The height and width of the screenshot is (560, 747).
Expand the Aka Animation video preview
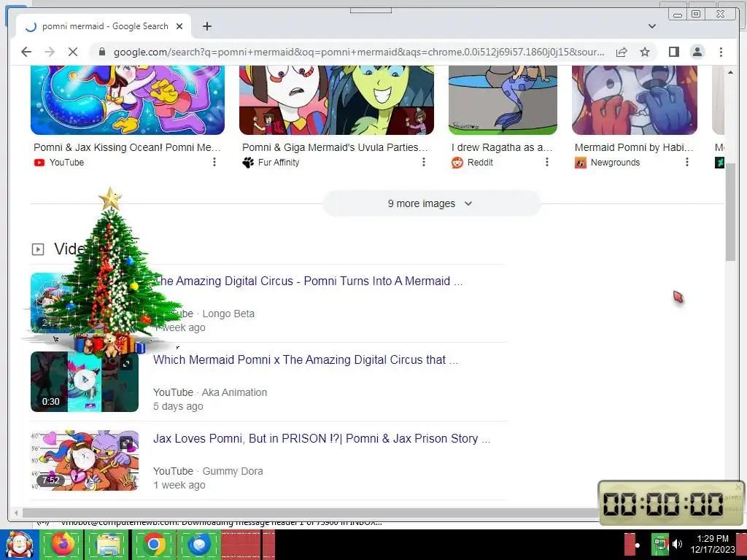(125, 365)
